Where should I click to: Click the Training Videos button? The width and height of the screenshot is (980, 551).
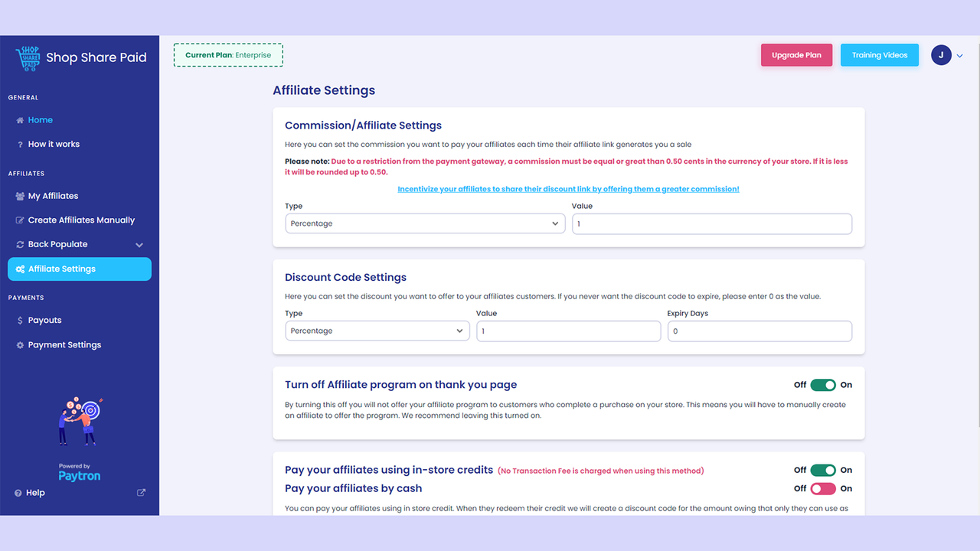(x=880, y=55)
